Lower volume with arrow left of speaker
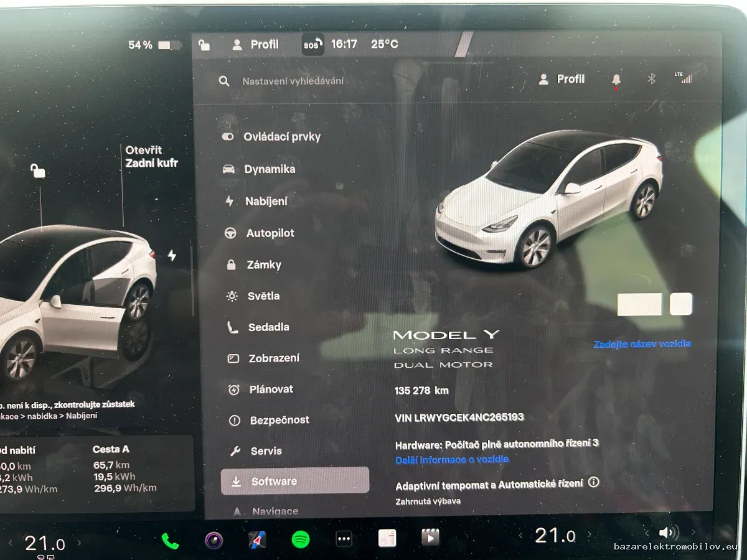Screen dimensions: 747x560 coord(647,533)
